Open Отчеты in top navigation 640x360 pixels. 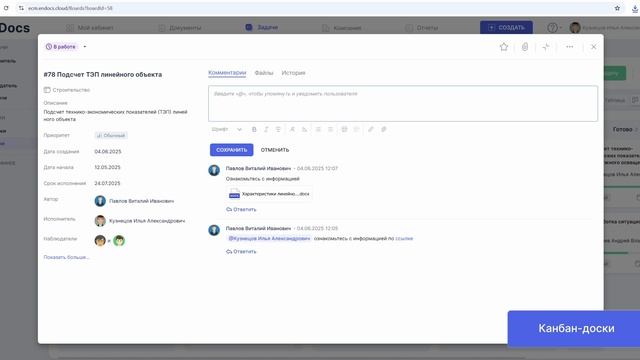422,28
